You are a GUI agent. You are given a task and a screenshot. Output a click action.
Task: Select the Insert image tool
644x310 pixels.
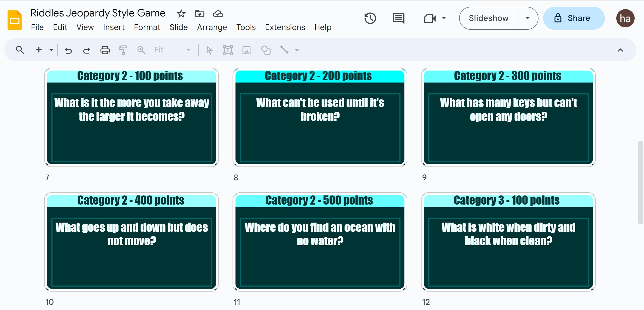click(x=246, y=50)
